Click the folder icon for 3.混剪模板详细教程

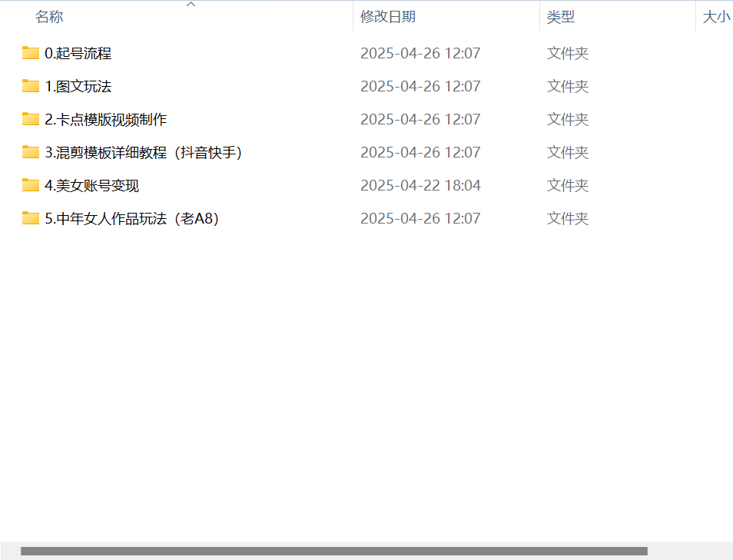[29, 152]
